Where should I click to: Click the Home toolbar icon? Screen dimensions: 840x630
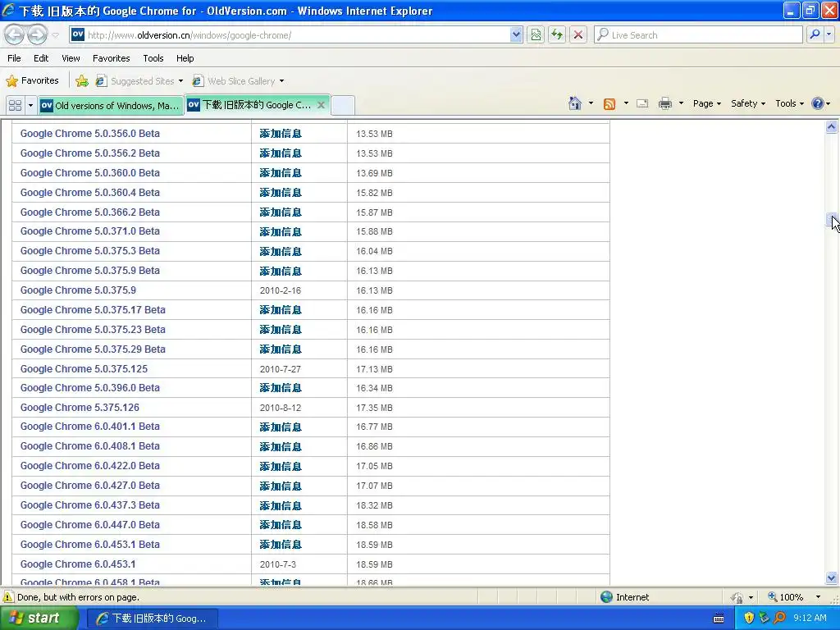575,103
